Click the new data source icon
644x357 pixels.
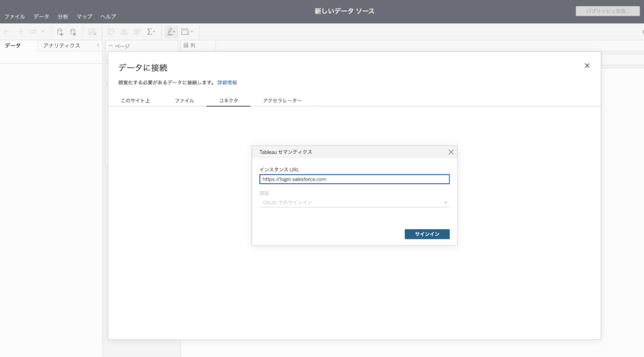60,31
